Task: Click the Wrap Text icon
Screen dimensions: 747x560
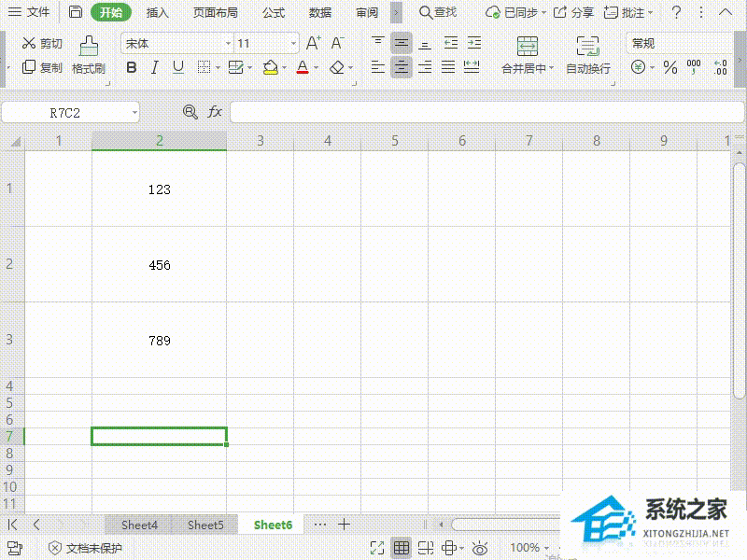Action: click(587, 47)
